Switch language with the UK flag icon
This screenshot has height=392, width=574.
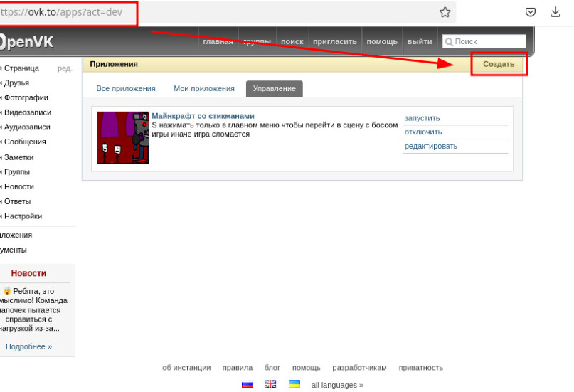click(270, 384)
